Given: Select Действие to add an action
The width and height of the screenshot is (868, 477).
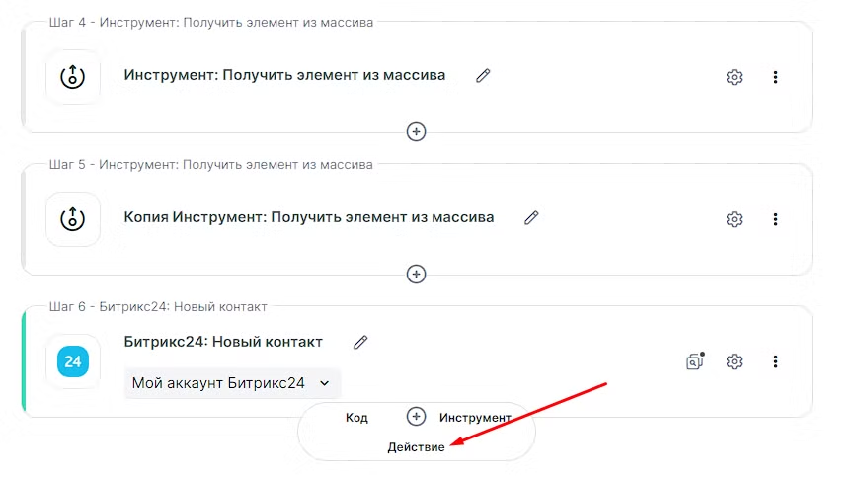Looking at the screenshot, I should pos(416,447).
